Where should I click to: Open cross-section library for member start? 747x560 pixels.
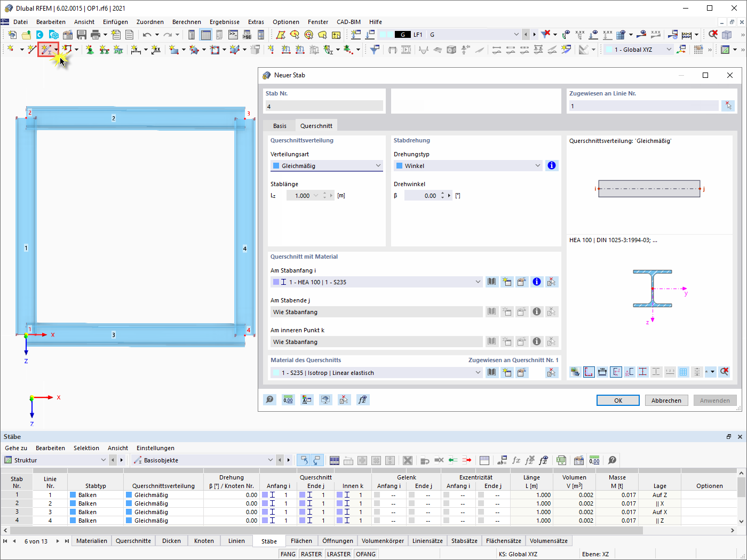pyautogui.click(x=492, y=282)
